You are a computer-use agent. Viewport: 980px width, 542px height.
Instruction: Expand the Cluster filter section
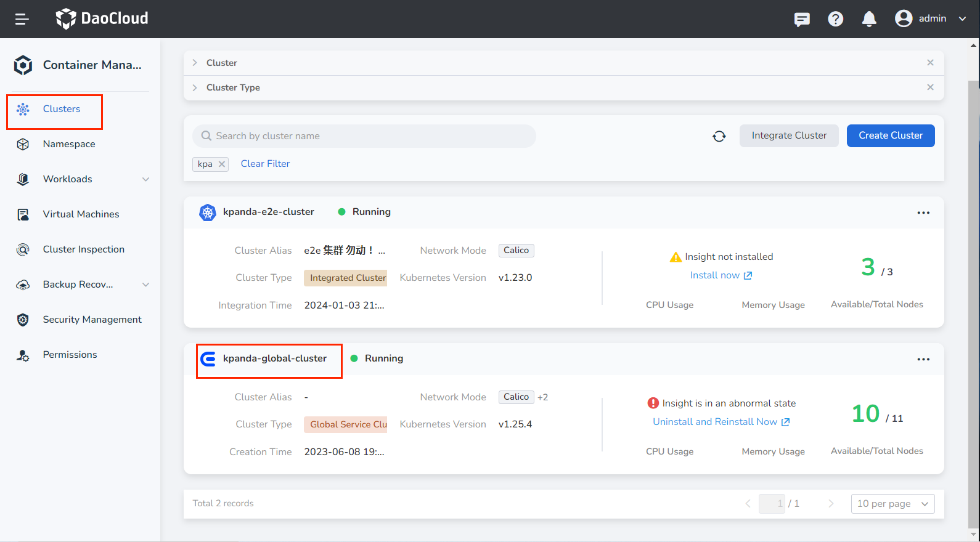(x=195, y=63)
